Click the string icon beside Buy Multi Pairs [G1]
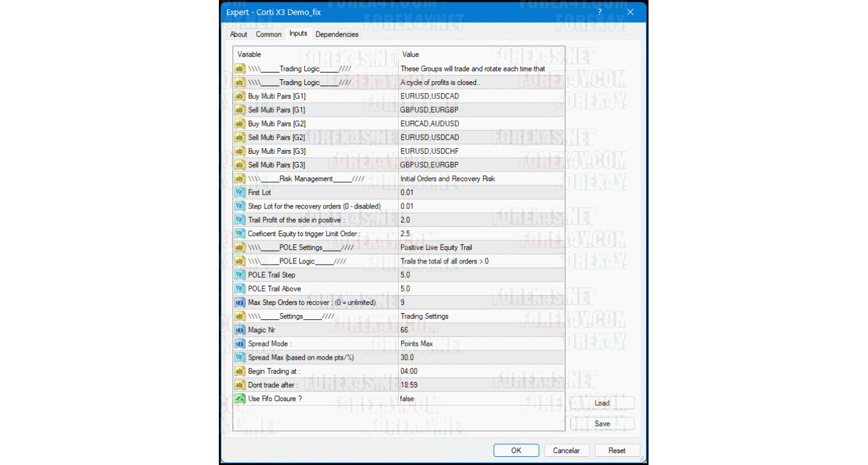The image size is (868, 465). pos(239,96)
